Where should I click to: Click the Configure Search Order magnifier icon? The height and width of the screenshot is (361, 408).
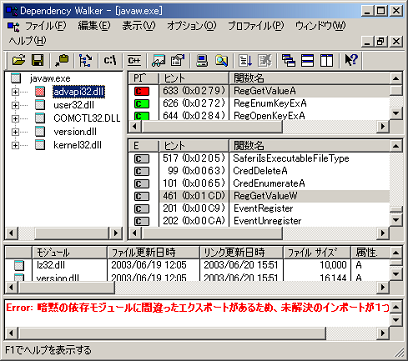[x=221, y=61]
